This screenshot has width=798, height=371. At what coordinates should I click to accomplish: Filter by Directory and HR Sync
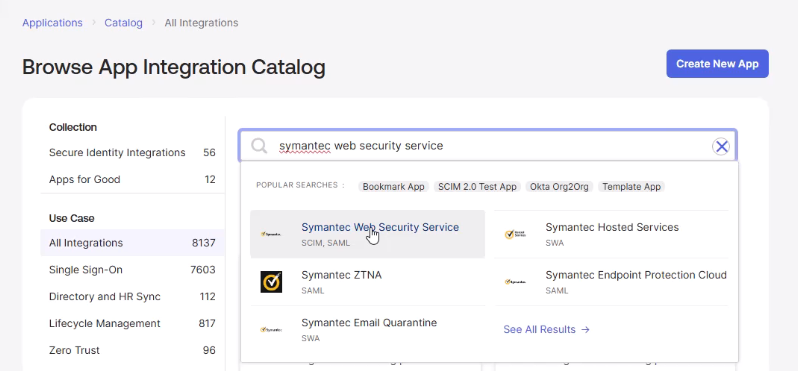(132, 297)
